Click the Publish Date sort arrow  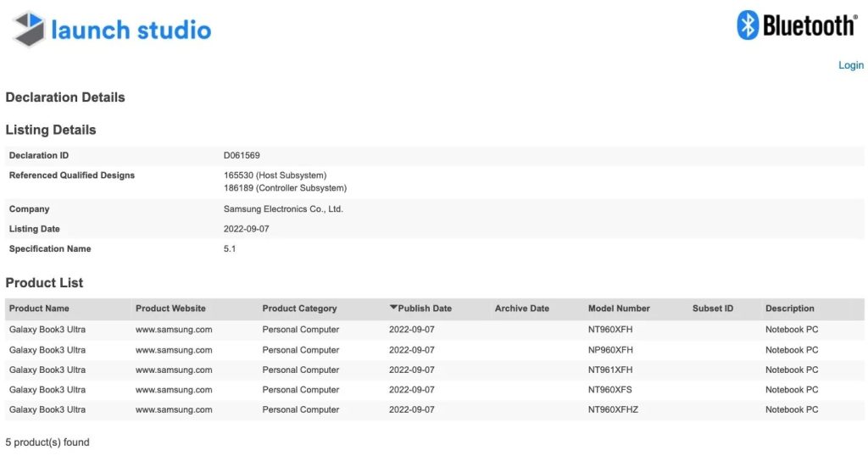click(393, 307)
